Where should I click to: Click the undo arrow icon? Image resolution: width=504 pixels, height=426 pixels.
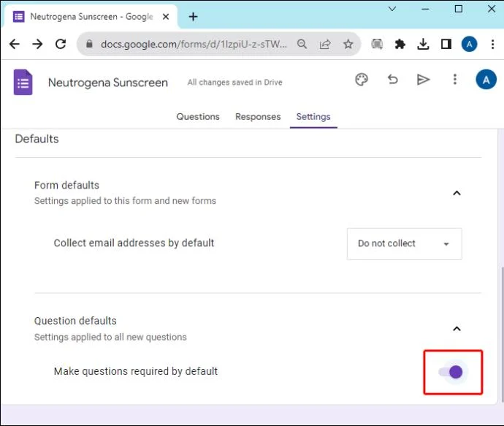coord(392,80)
